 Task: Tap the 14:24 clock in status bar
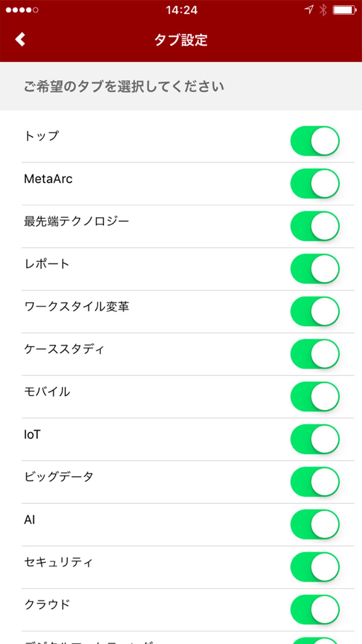181,10
